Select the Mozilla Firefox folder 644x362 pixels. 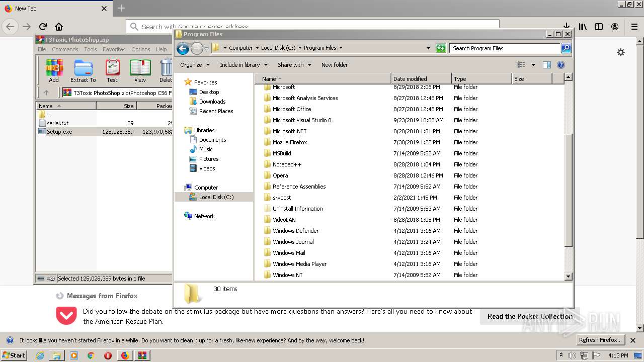pos(290,142)
